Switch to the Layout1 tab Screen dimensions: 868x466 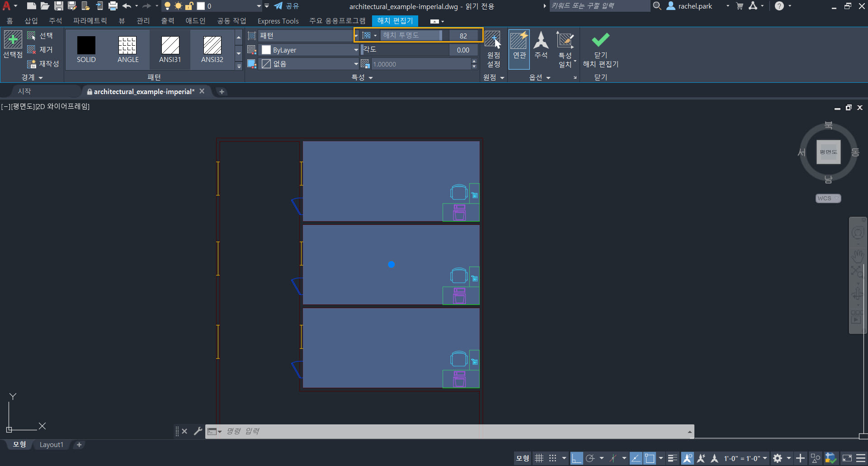tap(52, 445)
